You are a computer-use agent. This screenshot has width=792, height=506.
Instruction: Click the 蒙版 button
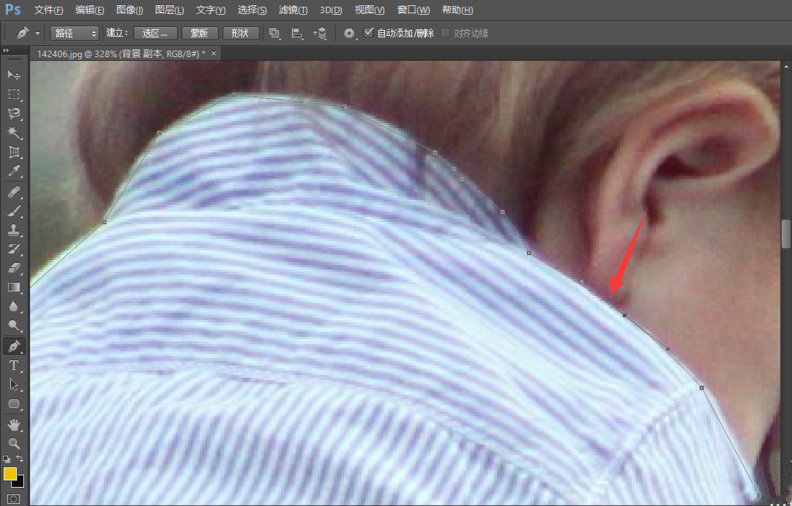click(200, 33)
